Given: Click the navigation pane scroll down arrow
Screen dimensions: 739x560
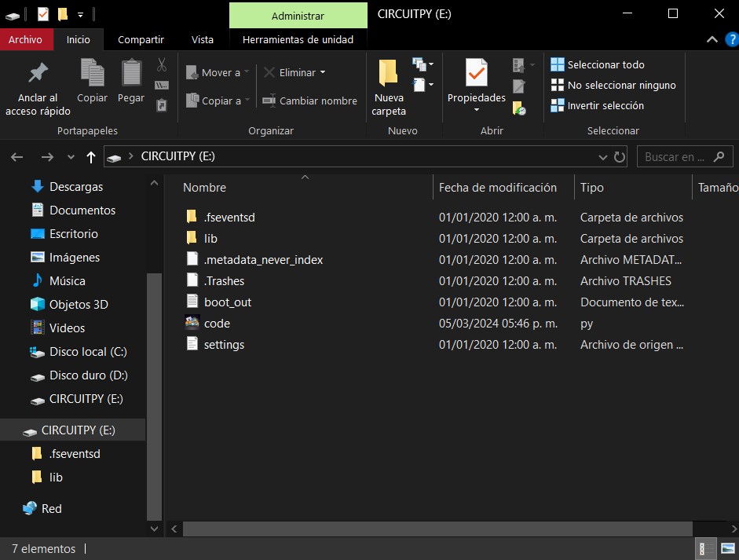Looking at the screenshot, I should click(x=154, y=529).
